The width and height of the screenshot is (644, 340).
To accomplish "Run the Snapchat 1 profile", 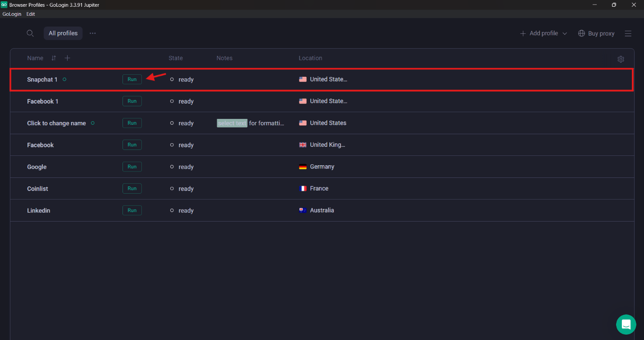I will click(x=132, y=79).
